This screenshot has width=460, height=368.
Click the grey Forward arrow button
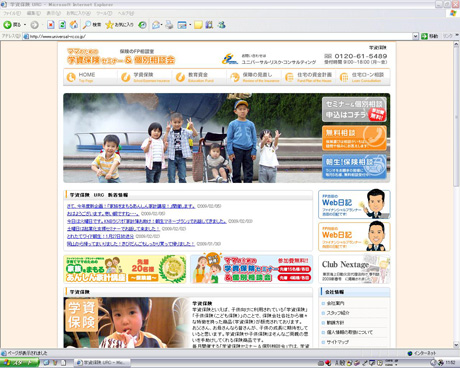(34, 25)
